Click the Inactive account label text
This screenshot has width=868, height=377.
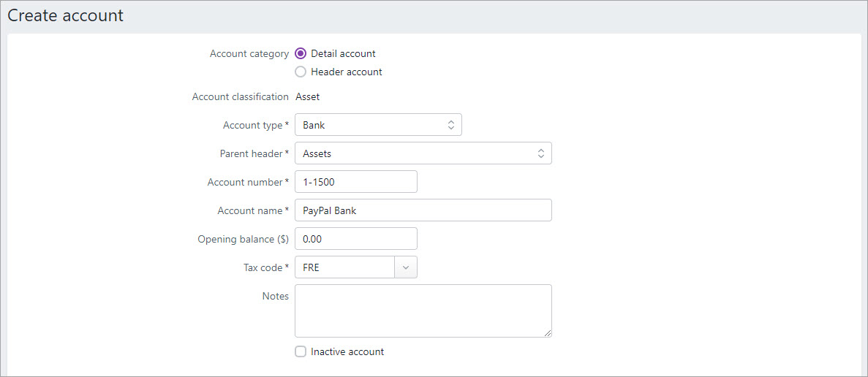pyautogui.click(x=347, y=351)
